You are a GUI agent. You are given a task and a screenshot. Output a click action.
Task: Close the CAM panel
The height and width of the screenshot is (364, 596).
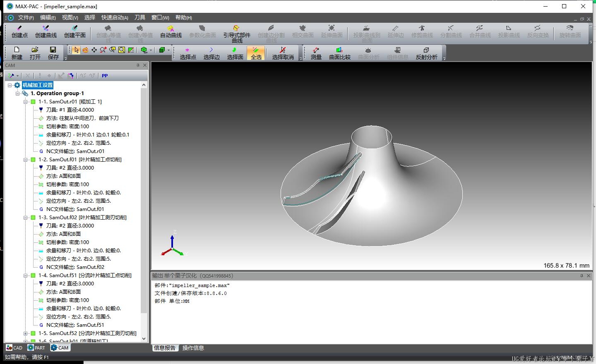[x=145, y=65]
